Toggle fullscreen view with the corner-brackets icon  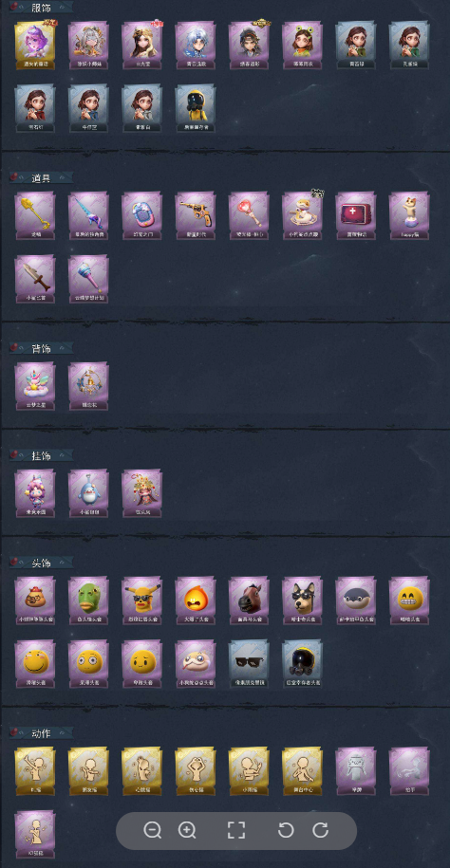click(236, 830)
